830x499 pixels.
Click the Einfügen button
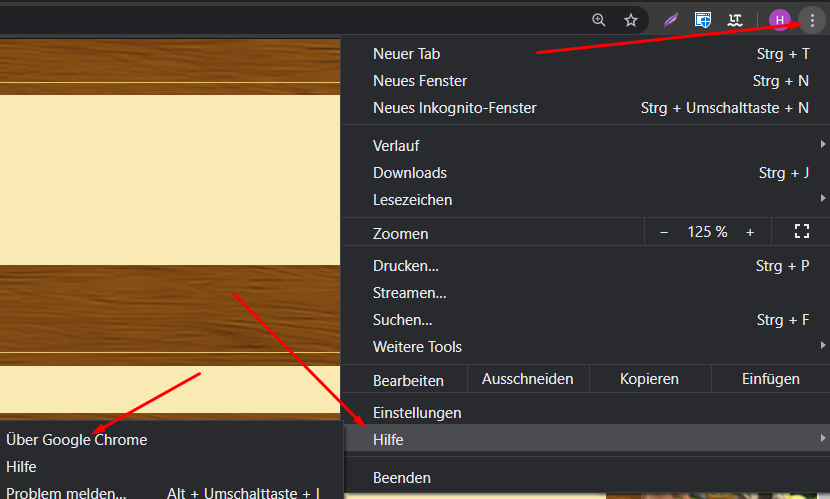tap(770, 379)
